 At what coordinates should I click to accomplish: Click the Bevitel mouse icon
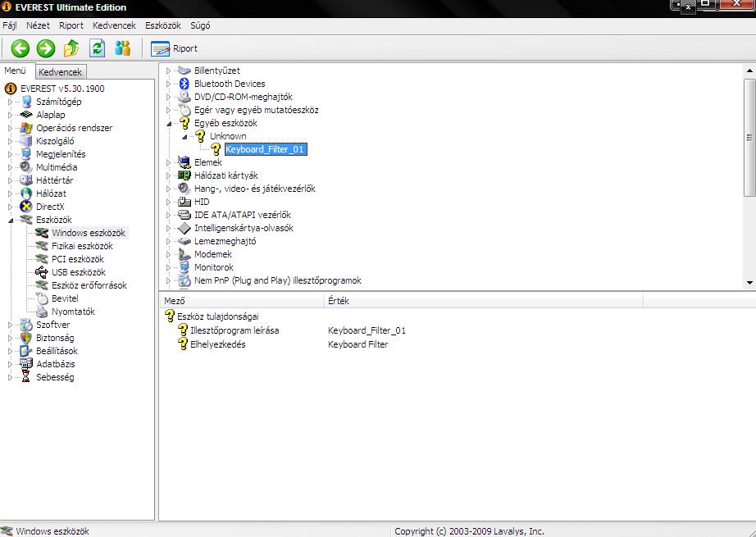pyautogui.click(x=42, y=298)
